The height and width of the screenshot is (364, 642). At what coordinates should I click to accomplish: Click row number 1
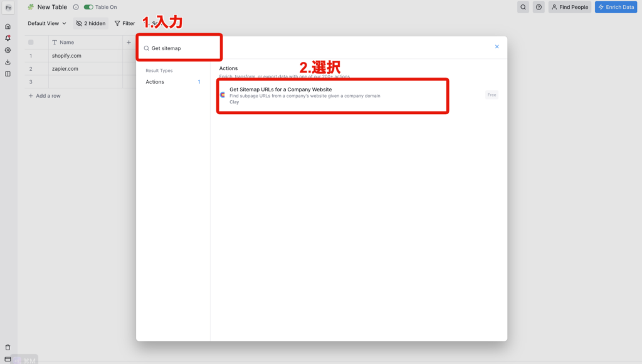(31, 56)
